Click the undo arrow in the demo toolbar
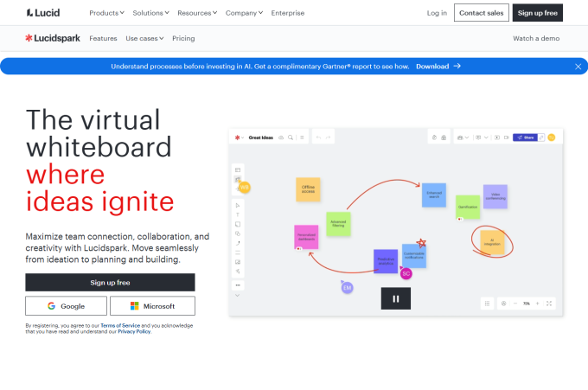The width and height of the screenshot is (588, 390). click(318, 137)
